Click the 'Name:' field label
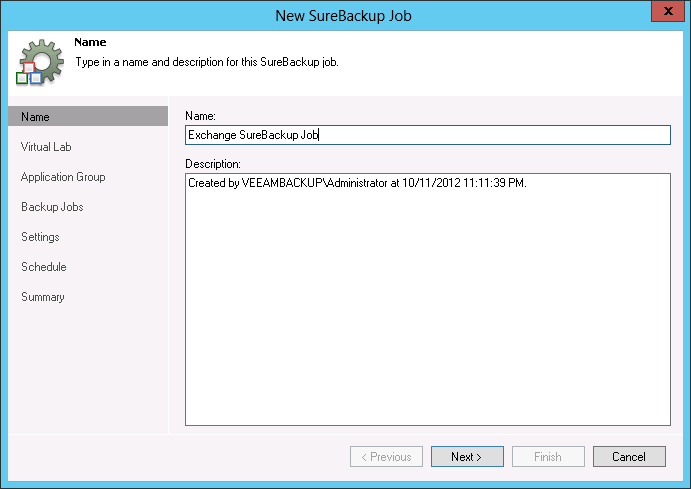The height and width of the screenshot is (489, 691). point(201,116)
